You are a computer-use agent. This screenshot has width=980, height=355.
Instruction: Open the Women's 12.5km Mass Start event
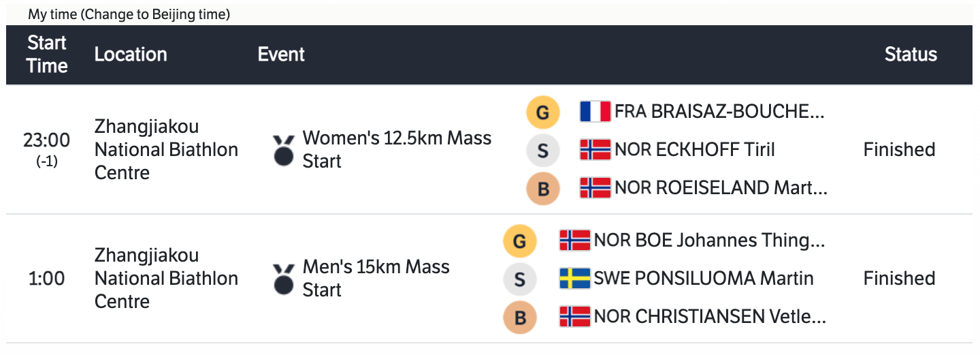coord(396,150)
